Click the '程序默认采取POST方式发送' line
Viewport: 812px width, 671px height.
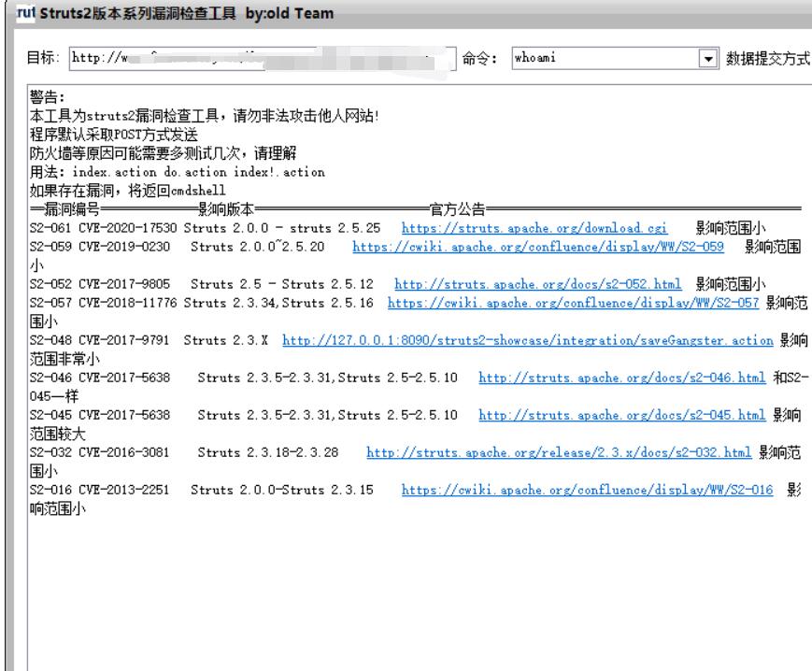click(x=113, y=135)
